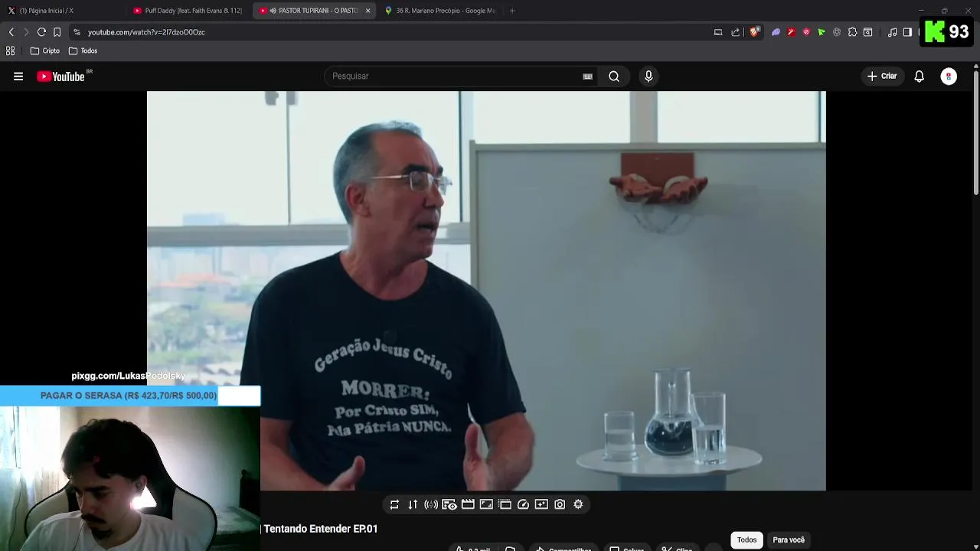Open enhancer settings gear icon
980x551 pixels.
[x=578, y=504]
